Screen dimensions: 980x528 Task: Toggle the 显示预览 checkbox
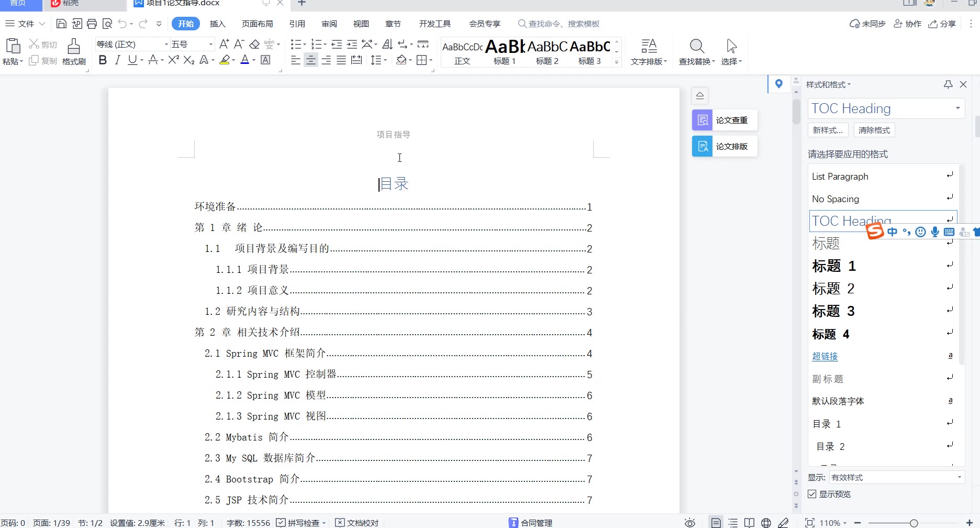tap(812, 494)
